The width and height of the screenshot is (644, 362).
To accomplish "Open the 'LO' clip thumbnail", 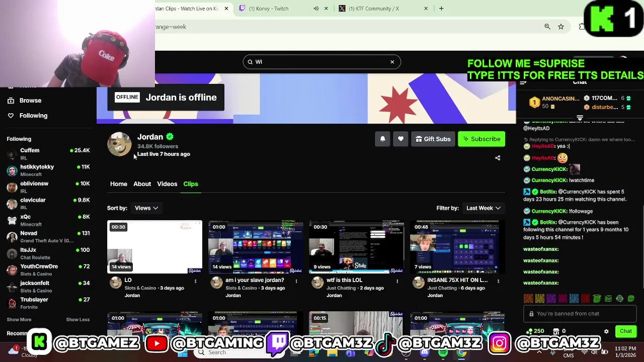I will (x=154, y=247).
